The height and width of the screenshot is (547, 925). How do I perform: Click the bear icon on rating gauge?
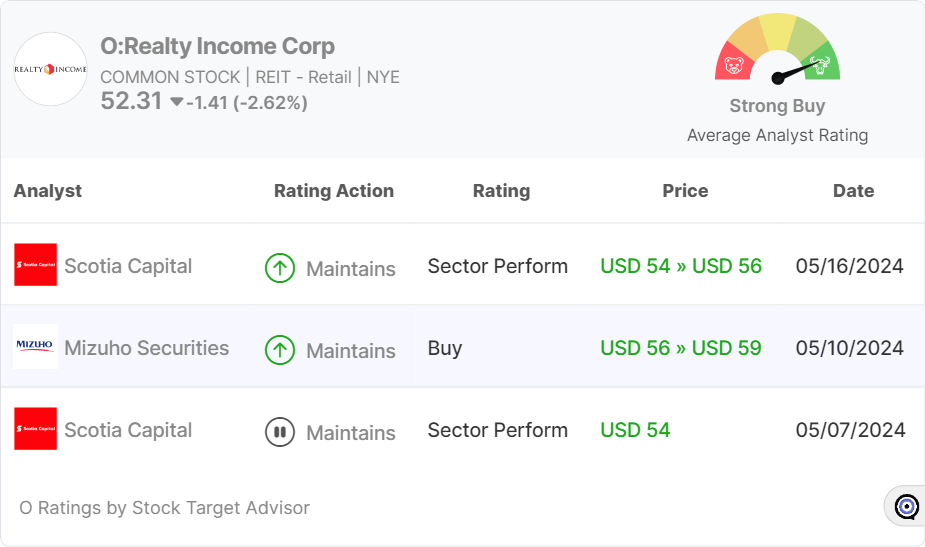click(x=734, y=67)
